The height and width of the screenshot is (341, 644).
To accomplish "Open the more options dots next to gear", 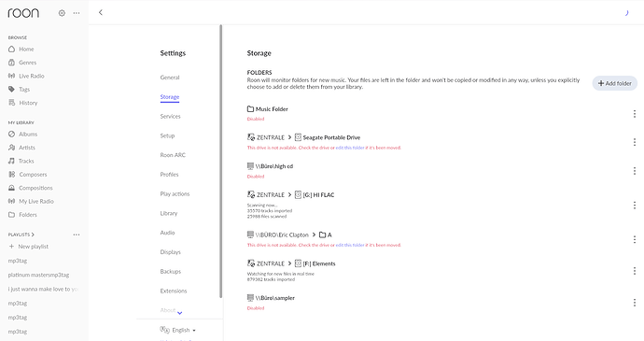I will coord(77,13).
